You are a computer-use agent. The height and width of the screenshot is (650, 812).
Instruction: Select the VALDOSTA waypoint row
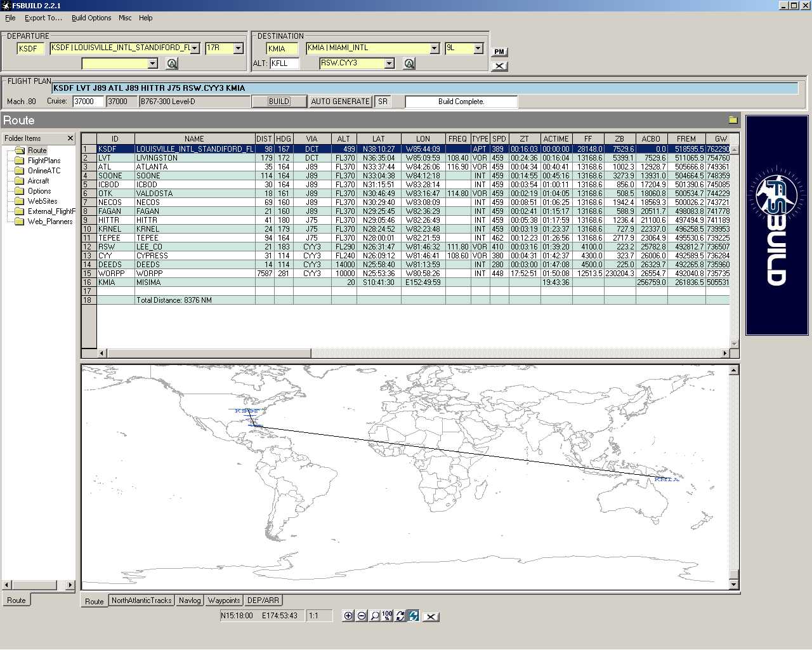pyautogui.click(x=406, y=194)
